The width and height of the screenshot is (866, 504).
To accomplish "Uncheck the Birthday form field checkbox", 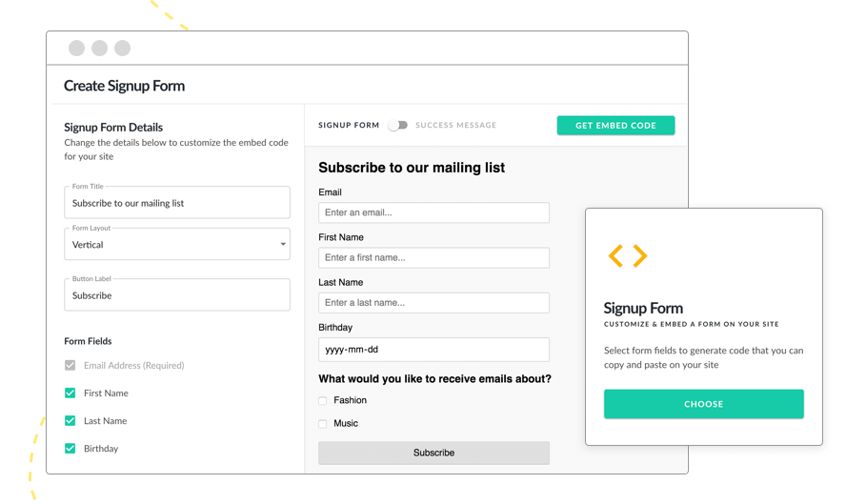I will (x=70, y=448).
